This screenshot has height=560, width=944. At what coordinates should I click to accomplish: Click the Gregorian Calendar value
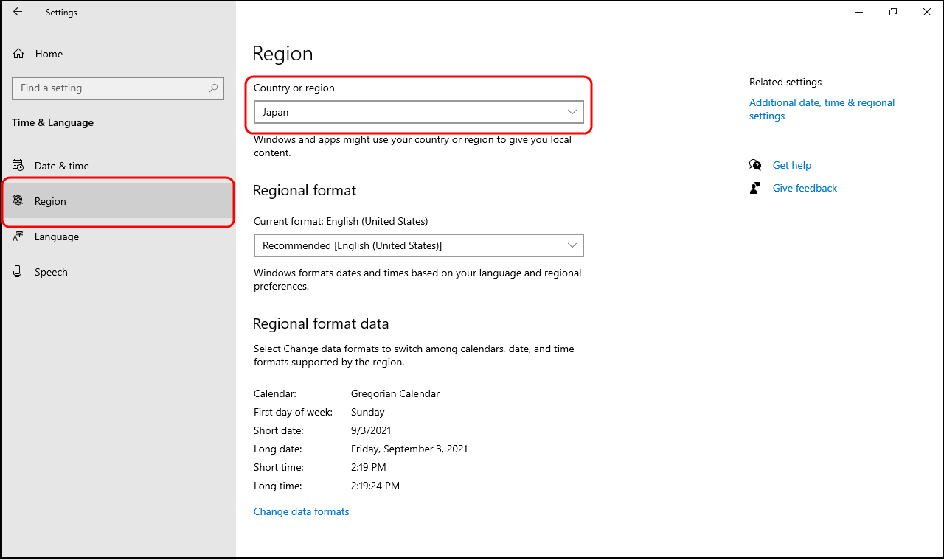[x=395, y=393]
